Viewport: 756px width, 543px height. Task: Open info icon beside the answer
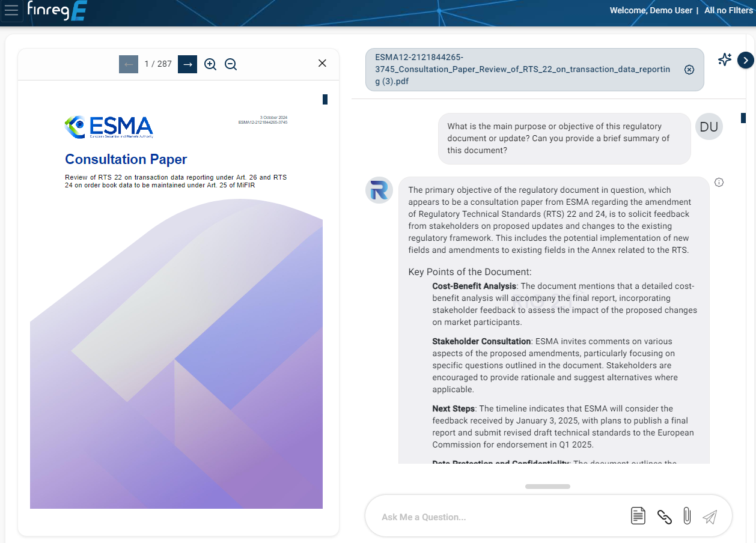pyautogui.click(x=719, y=182)
